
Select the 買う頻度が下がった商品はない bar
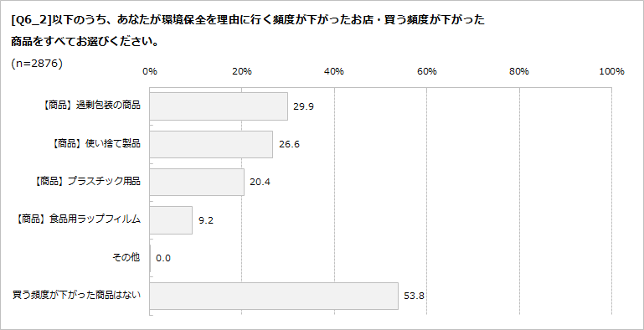click(x=274, y=296)
